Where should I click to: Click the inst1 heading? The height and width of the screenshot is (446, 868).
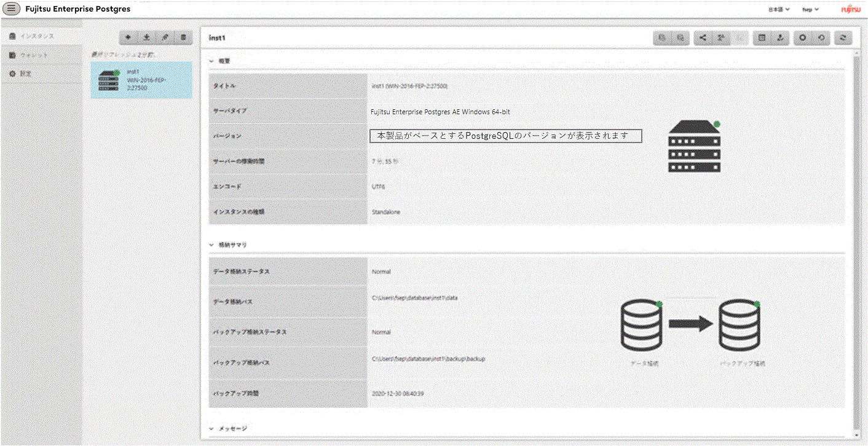click(x=218, y=38)
